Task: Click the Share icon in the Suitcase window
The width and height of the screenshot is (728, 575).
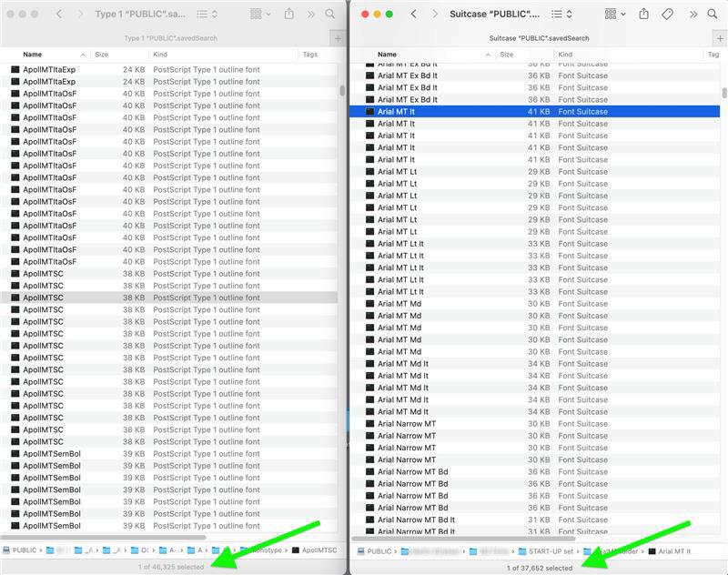Action: [x=643, y=14]
